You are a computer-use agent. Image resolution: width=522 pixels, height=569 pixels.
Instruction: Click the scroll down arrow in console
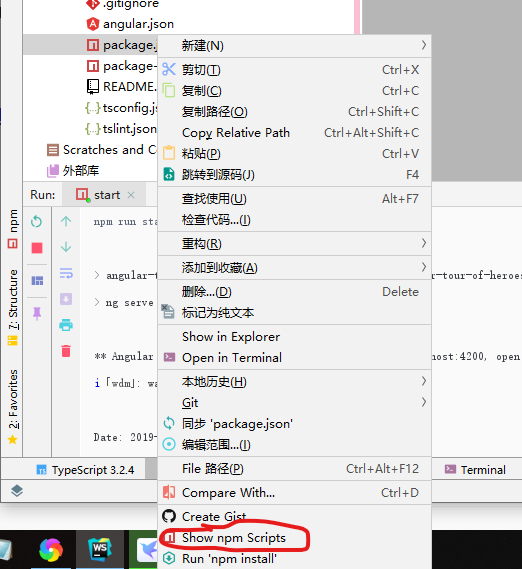tap(66, 247)
